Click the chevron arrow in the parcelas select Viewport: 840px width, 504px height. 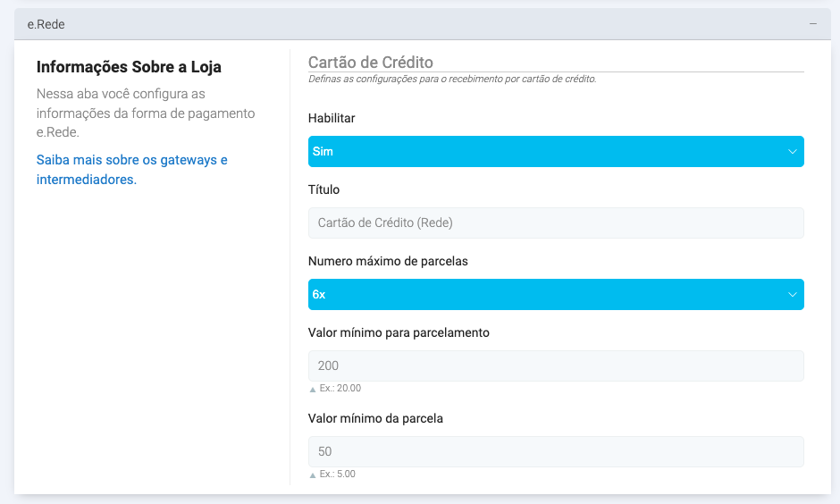pyautogui.click(x=792, y=295)
